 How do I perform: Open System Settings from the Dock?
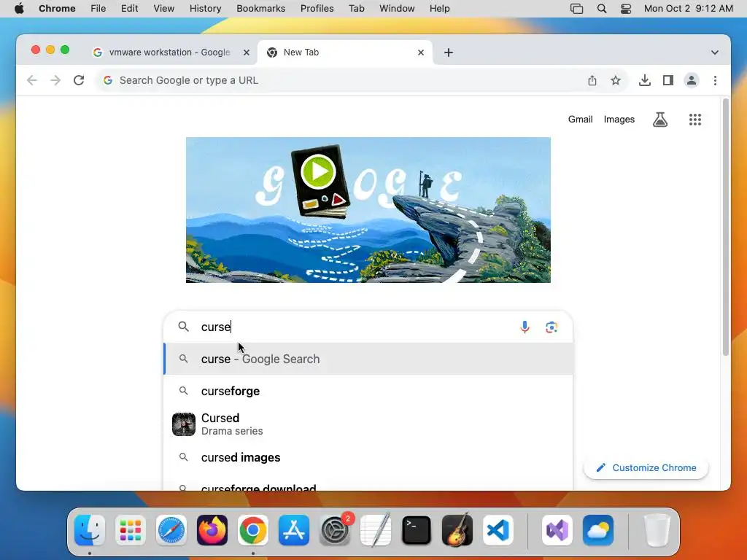point(335,530)
